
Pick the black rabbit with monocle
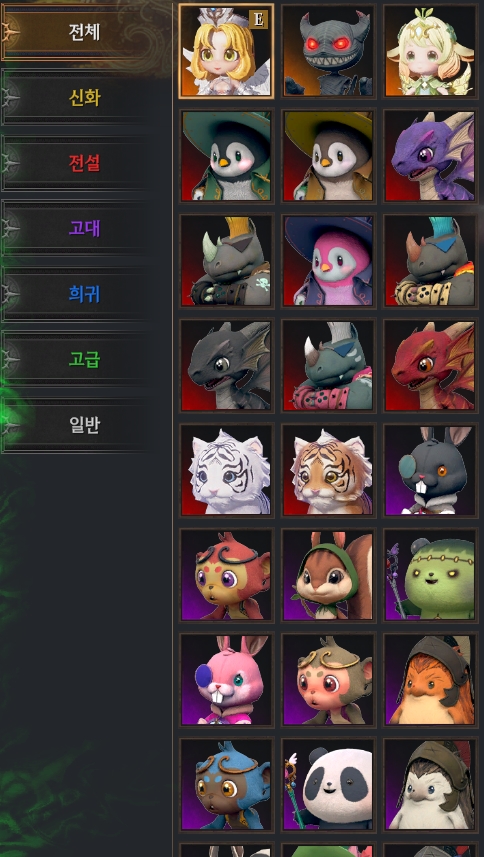(x=430, y=471)
